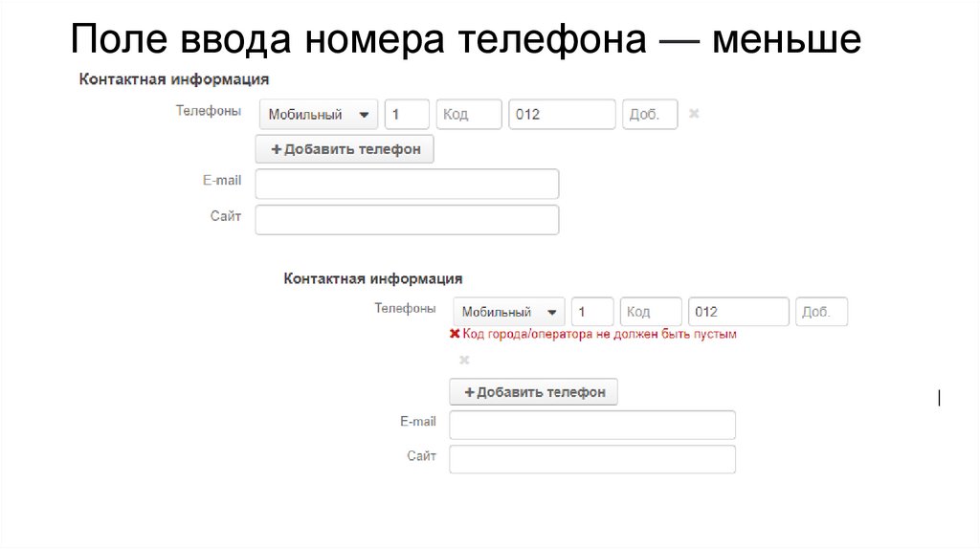Click the slide title about phone number field
The image size is (980, 549).
coord(466,40)
